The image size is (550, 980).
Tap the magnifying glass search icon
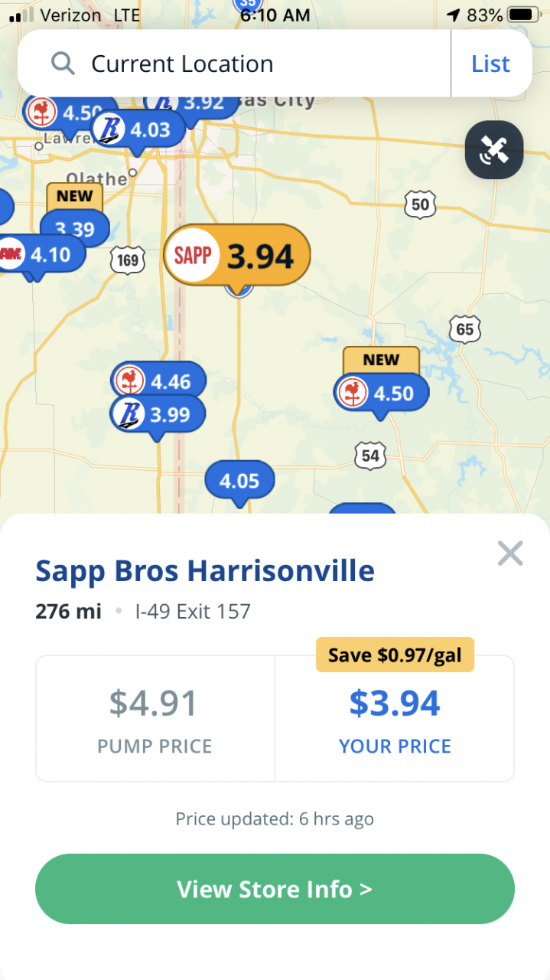63,64
